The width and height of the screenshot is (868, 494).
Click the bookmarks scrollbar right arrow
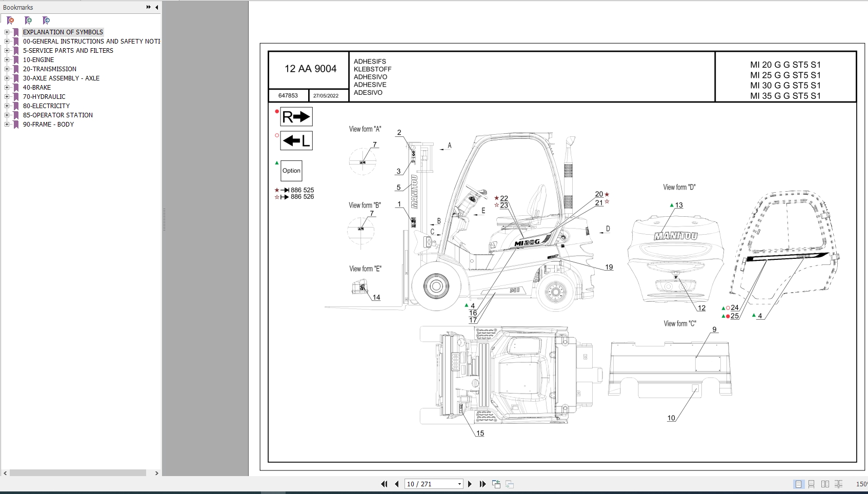(x=156, y=473)
